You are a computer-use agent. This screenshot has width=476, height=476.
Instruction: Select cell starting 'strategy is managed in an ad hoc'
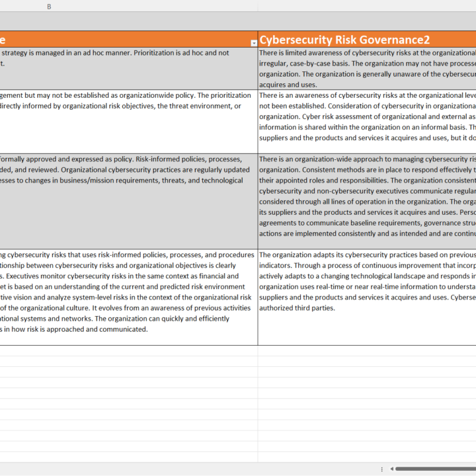129,68
